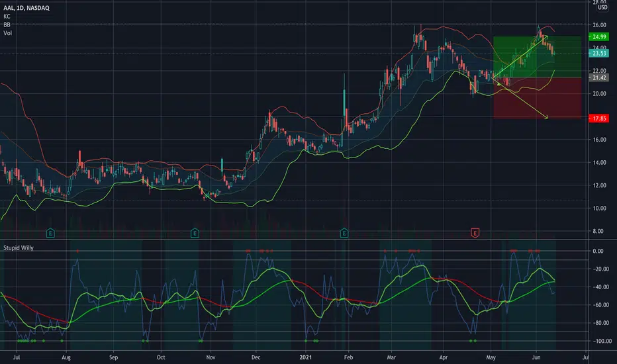Screen dimensions: 617x364
Task: Select the BB indicator legend label
Action: click(7, 24)
